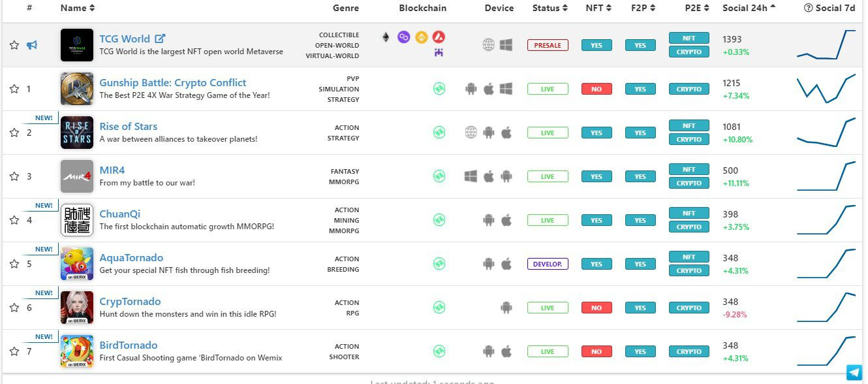Click the TCG World logo thumbnail
The image size is (868, 384).
click(x=77, y=45)
